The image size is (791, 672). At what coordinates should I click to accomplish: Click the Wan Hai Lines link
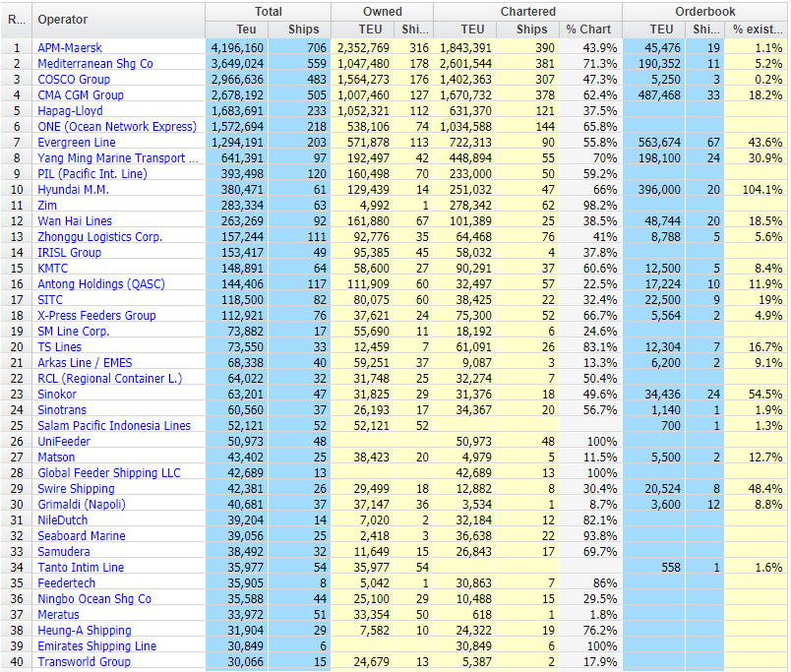[x=75, y=221]
